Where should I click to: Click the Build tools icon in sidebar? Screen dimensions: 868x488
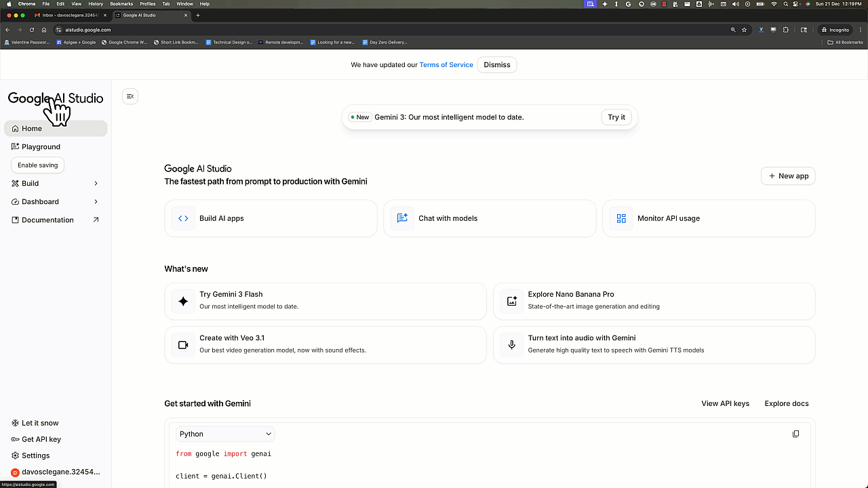pos(16,183)
